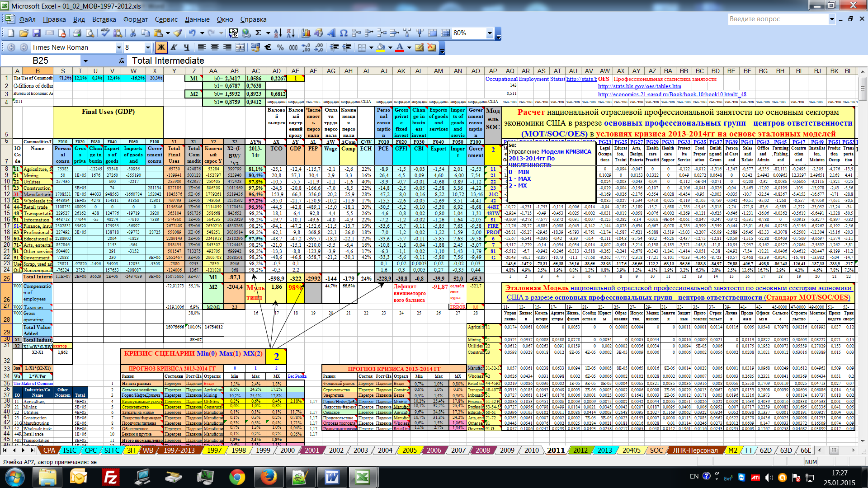Open the Chart Wizard icon

click(x=306, y=33)
